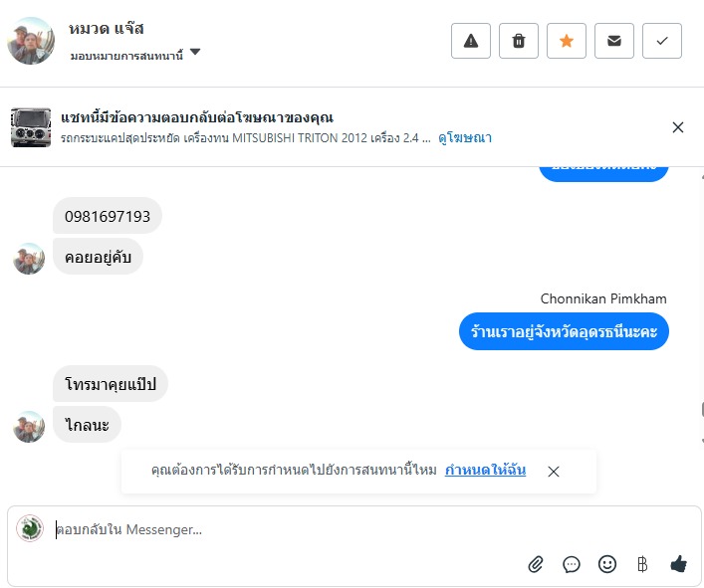704x588 pixels.
Task: Mark conversation unread with envelope icon
Action: tap(614, 41)
